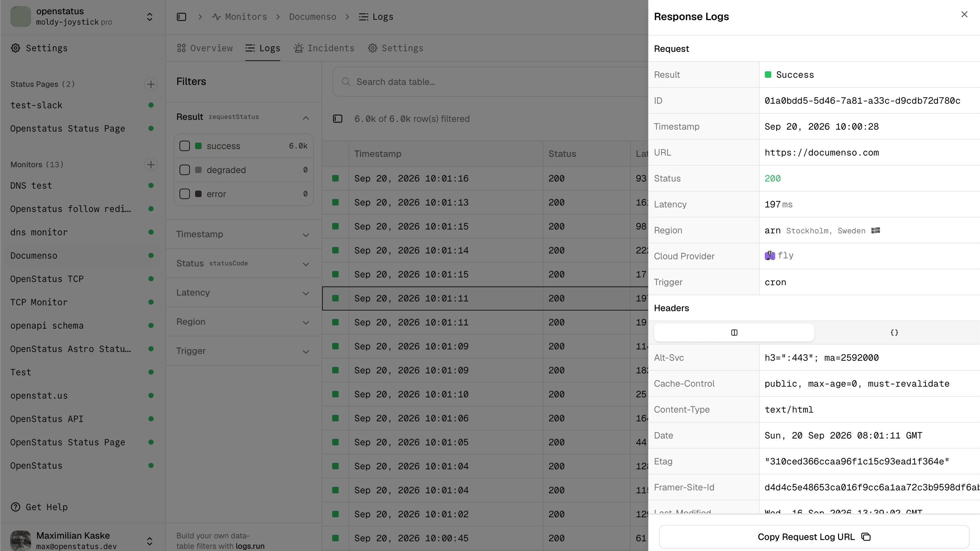Switch headers to raw JSON braces view
The height and width of the screenshot is (551, 980).
point(894,333)
